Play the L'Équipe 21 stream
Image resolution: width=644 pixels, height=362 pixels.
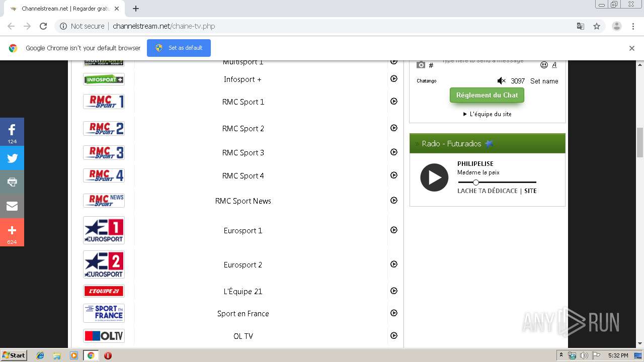tap(394, 291)
